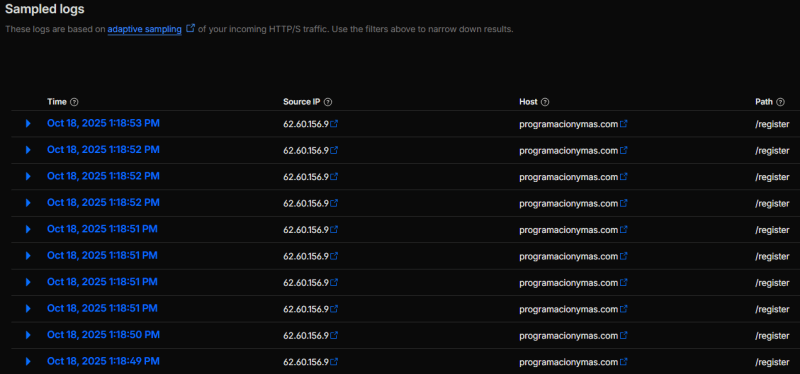The width and height of the screenshot is (800, 374).
Task: Expand the 1:18:49 PM log row
Action: point(28,362)
